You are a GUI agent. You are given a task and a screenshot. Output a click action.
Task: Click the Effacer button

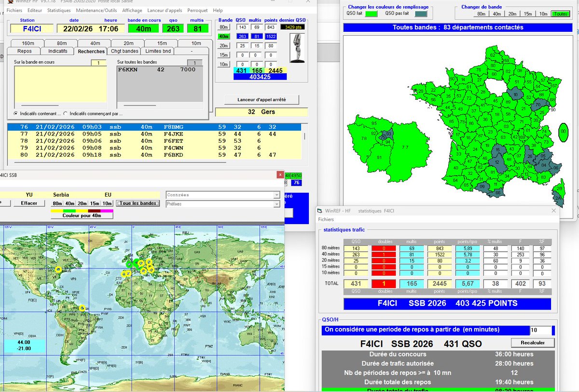point(29,203)
